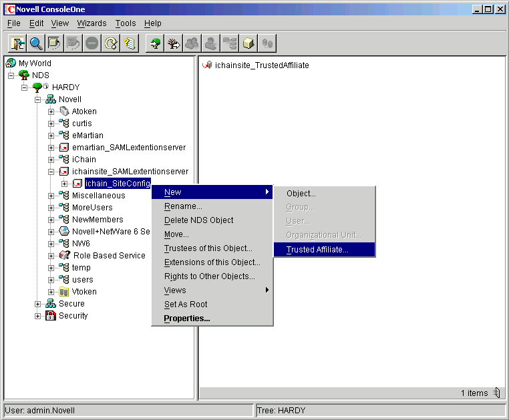The height and width of the screenshot is (420, 509).
Task: Click the NDS tree icon
Action: [24, 75]
